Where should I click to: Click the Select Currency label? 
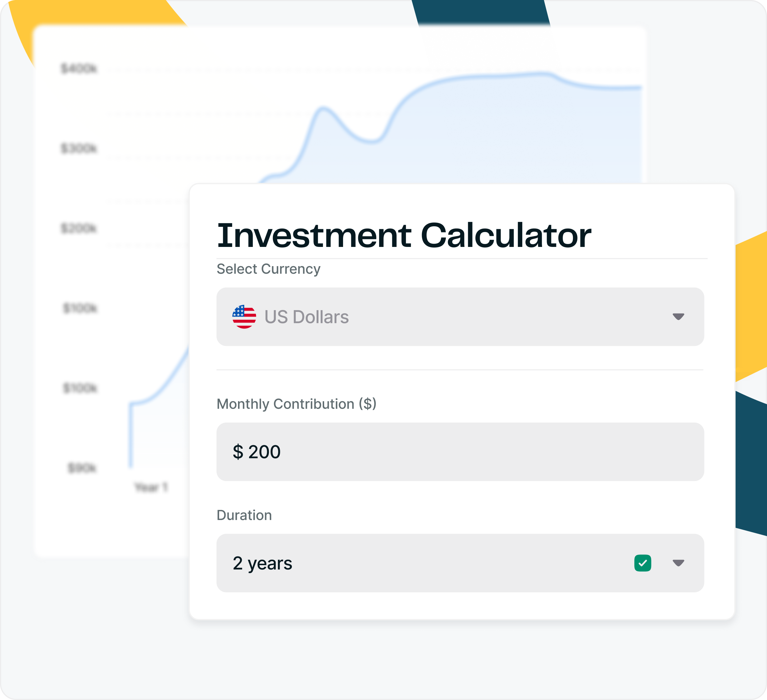coord(268,269)
